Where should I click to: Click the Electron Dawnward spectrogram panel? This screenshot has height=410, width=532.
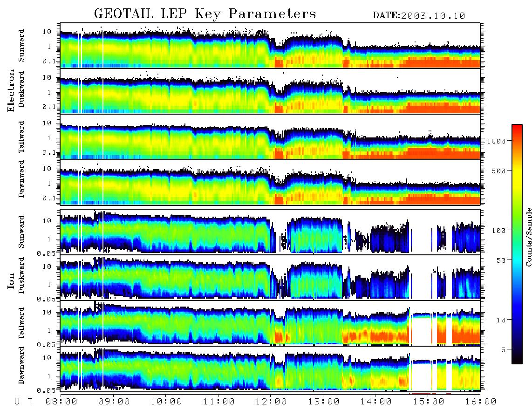pyautogui.click(x=270, y=183)
